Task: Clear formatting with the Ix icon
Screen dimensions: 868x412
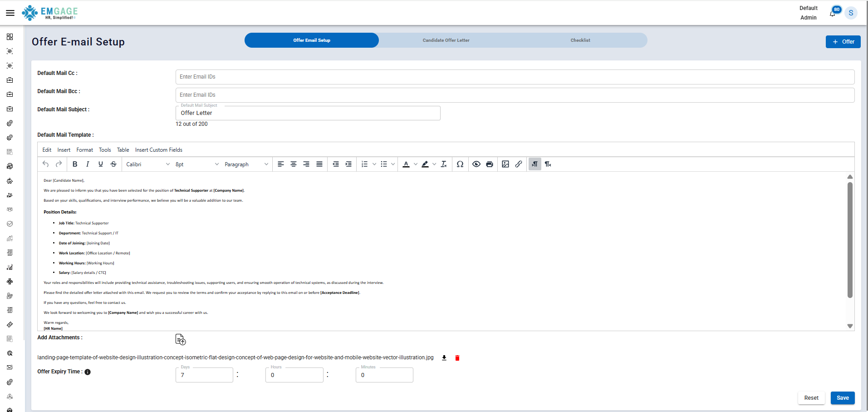Action: click(x=444, y=164)
